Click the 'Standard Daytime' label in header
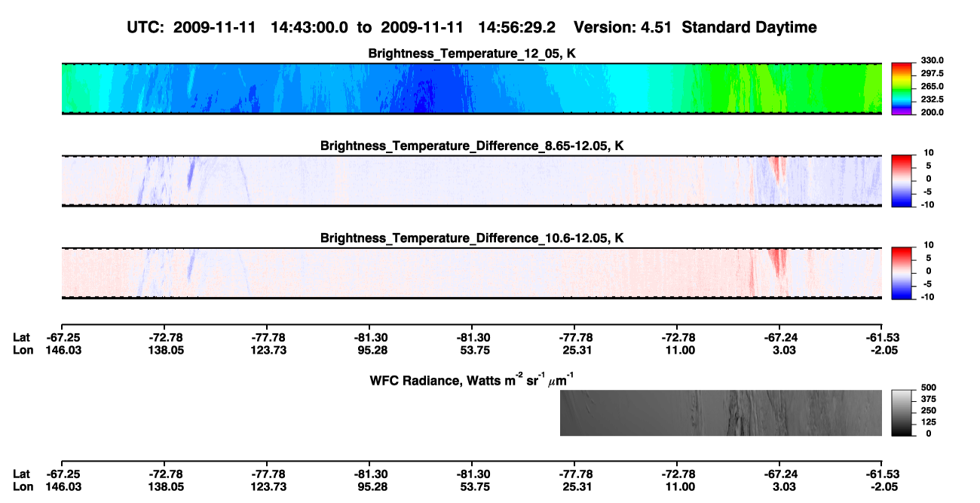Viewport: 980px width, 503px height. (749, 27)
